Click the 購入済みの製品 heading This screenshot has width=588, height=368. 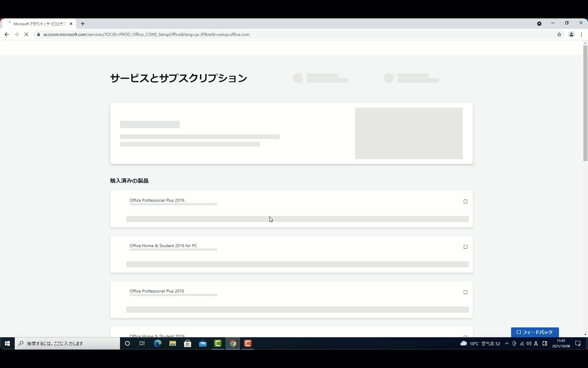(129, 181)
